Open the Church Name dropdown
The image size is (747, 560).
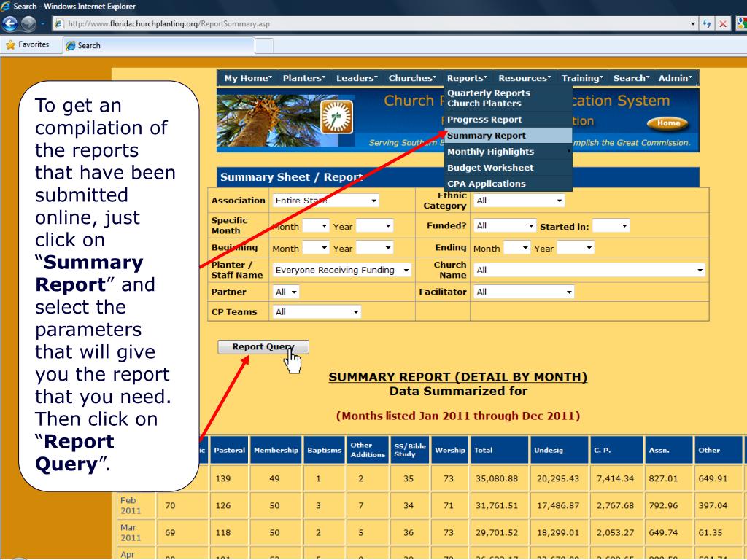589,270
